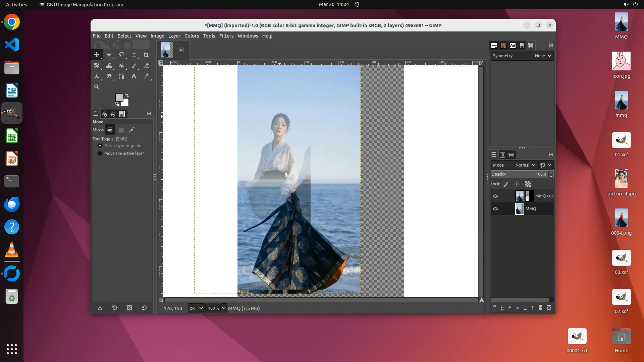Select the Bucket Fill tool

121,66
